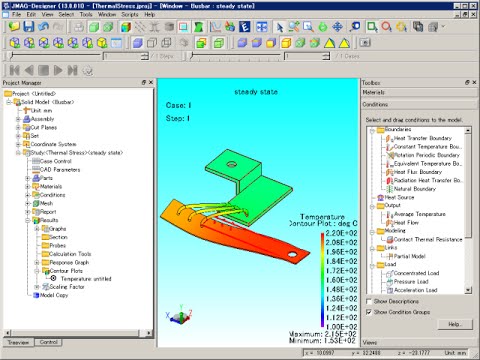Viewport: 480px width, 360px height.
Task: Click the temperature color legend bar
Action: [322, 280]
